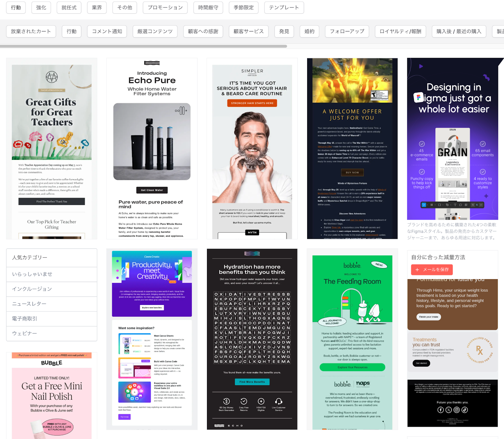The image size is (504, 439).
Task: Open the インクルージョン category
Action: click(52, 289)
